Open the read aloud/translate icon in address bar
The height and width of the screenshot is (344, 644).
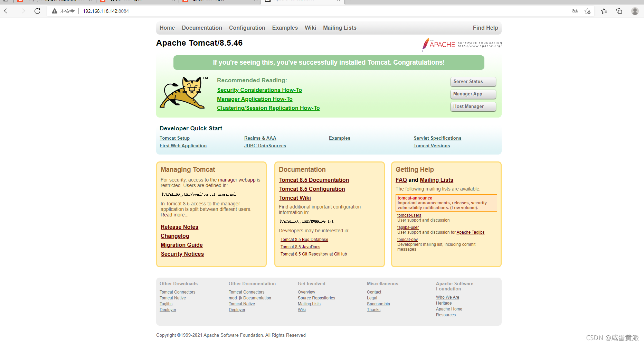click(x=575, y=11)
